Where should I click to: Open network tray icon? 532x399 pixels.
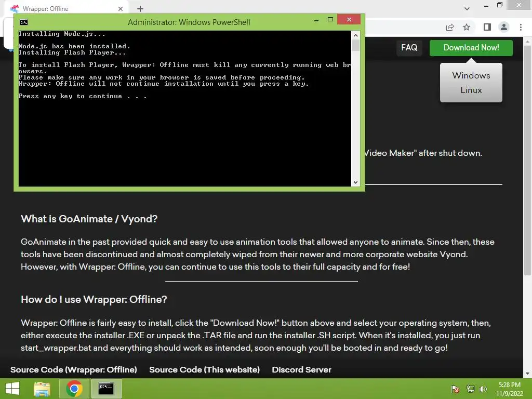(470, 389)
